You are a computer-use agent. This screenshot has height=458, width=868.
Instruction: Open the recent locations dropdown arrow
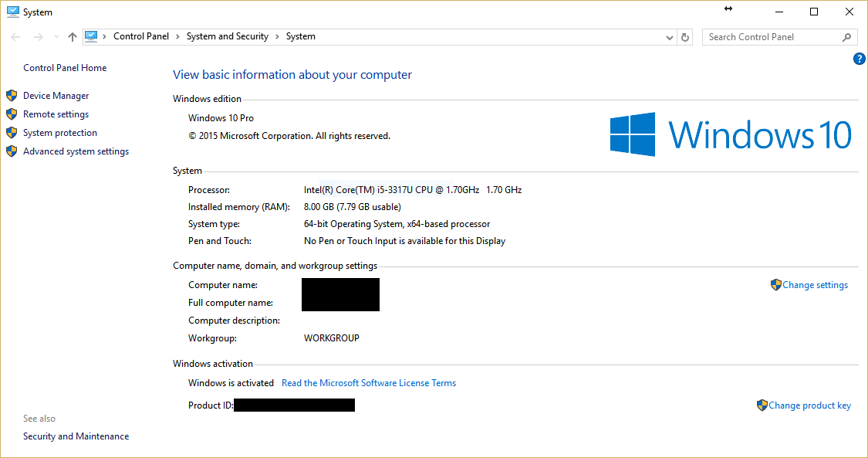click(x=56, y=37)
